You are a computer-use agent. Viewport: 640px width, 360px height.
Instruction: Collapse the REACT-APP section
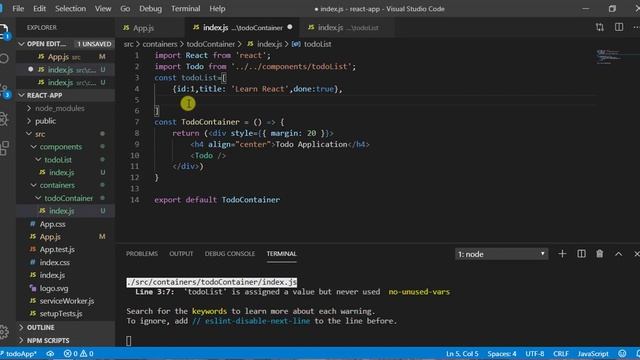point(66,95)
